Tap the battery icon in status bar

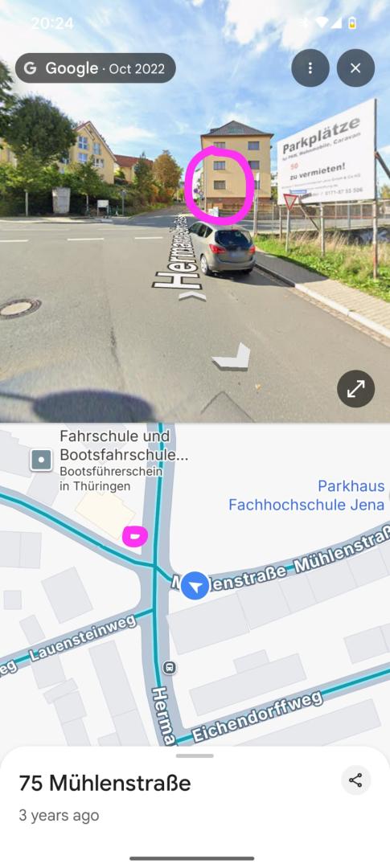click(352, 23)
